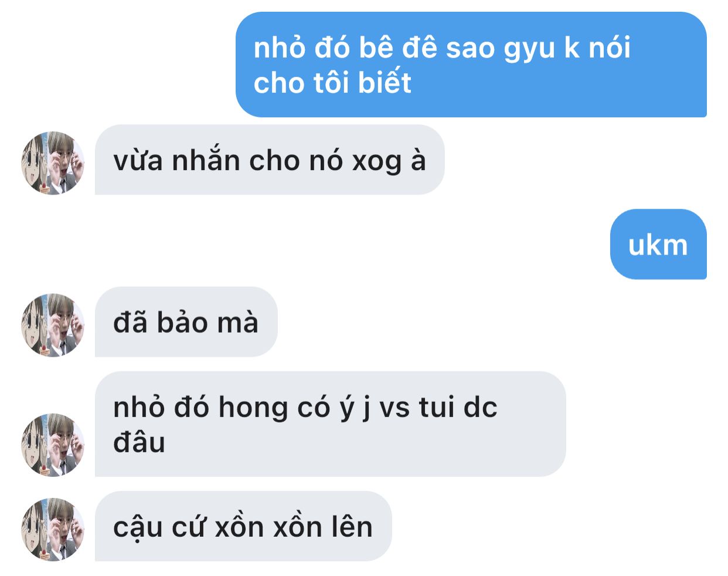
Task: Tap the avatar next to "đã bảo mà"
Action: click(x=53, y=325)
